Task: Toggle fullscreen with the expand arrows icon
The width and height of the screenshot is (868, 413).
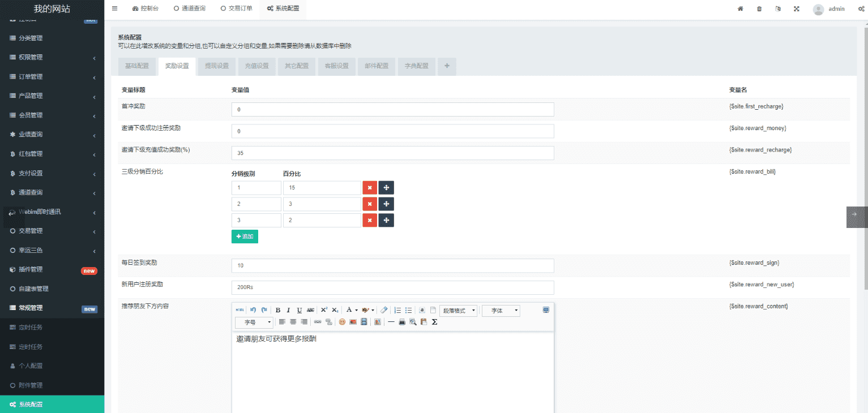Action: [797, 8]
